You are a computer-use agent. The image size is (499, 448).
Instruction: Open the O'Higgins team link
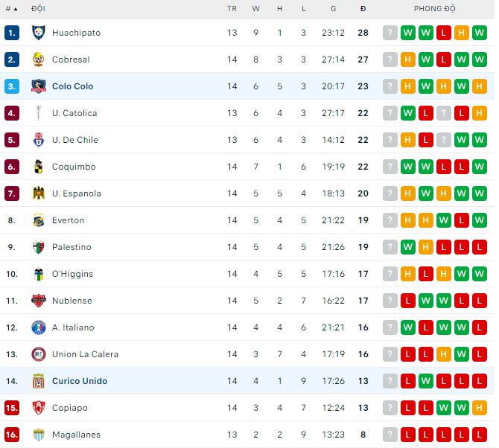(72, 274)
